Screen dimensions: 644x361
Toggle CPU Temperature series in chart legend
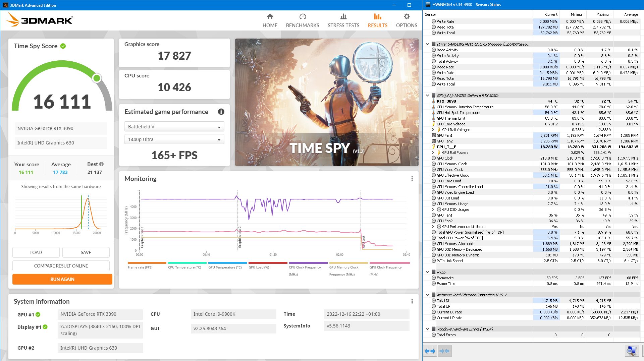[x=187, y=265]
